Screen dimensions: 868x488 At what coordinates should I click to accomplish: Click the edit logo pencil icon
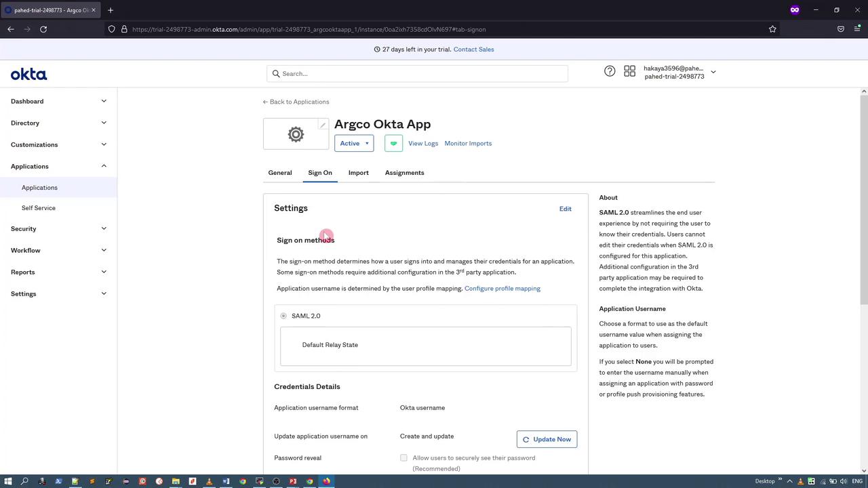tap(323, 125)
